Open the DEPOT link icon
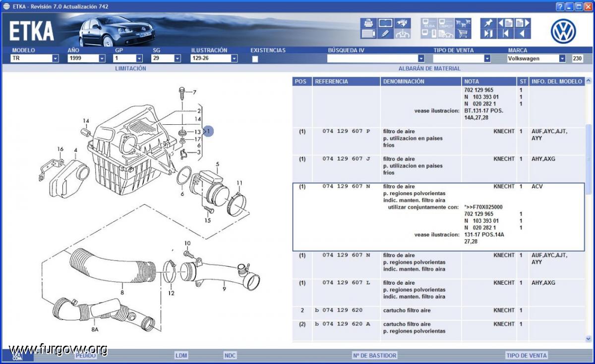 click(x=445, y=23)
